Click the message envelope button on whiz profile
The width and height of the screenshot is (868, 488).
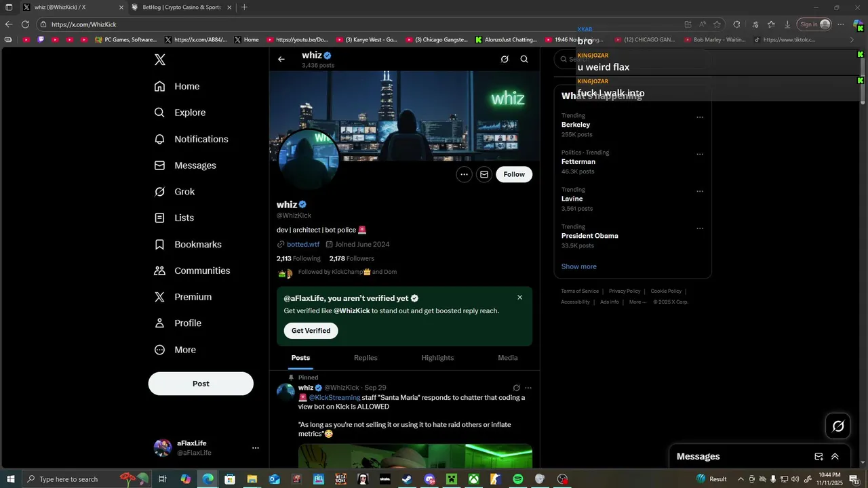[484, 174]
